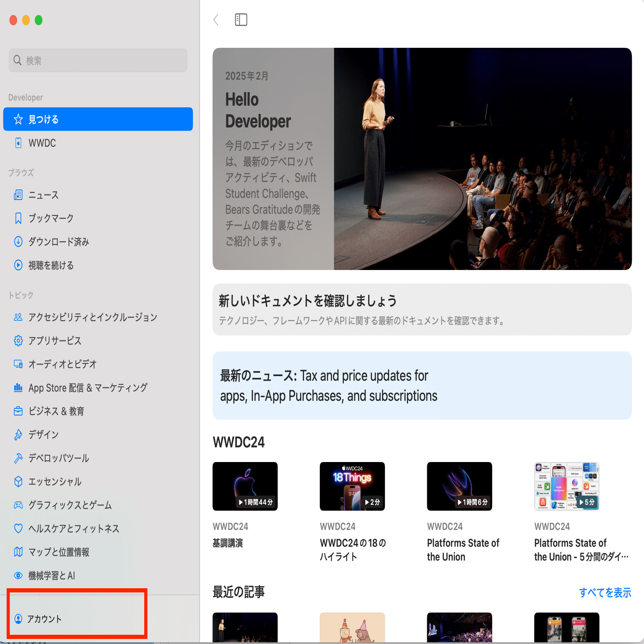The width and height of the screenshot is (644, 644).
Task: Click the ブックマーク bookmark icon
Action: click(18, 218)
